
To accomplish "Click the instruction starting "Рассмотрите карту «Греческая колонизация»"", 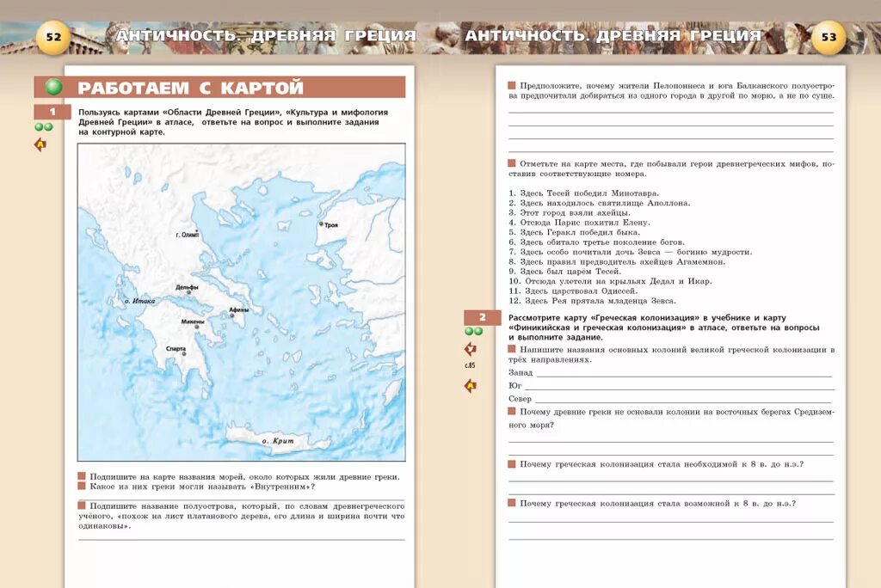I will tap(664, 328).
